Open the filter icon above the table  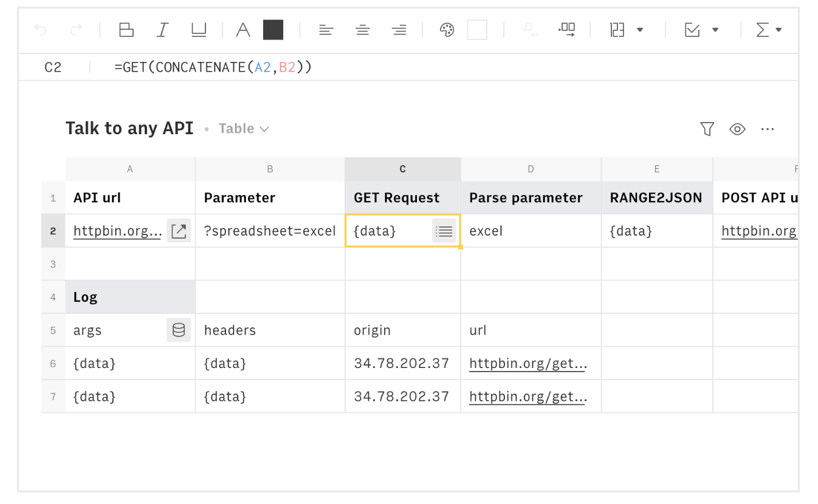(707, 129)
